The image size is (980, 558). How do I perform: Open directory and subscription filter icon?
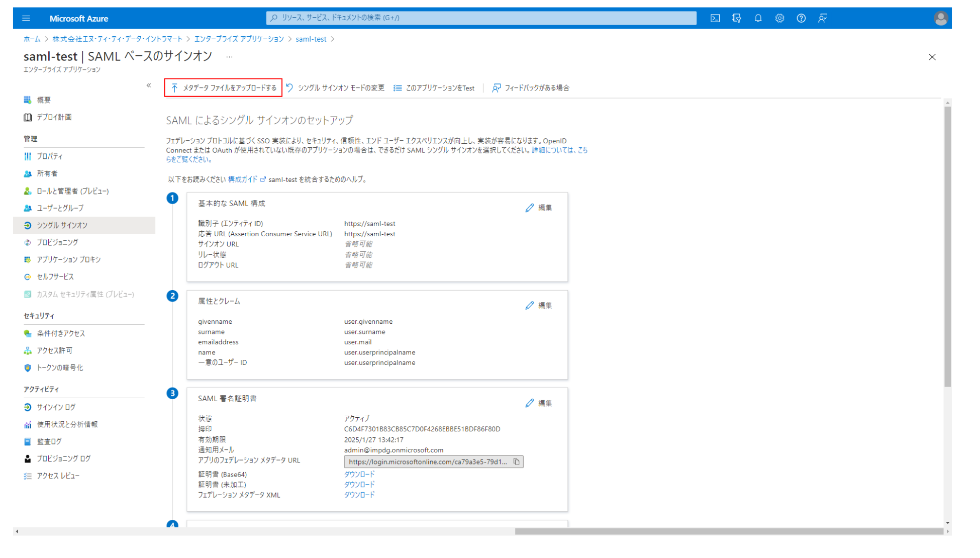(x=737, y=18)
